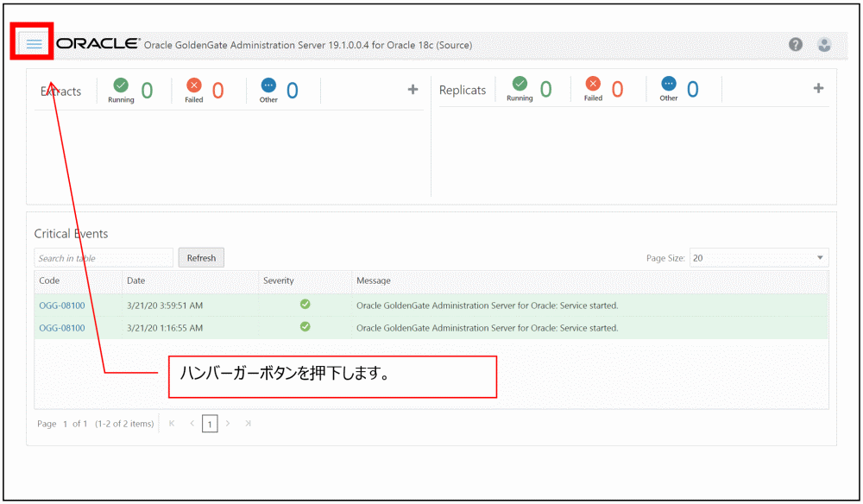Click the Oracle logo in the header
The height and width of the screenshot is (504, 863).
98,43
